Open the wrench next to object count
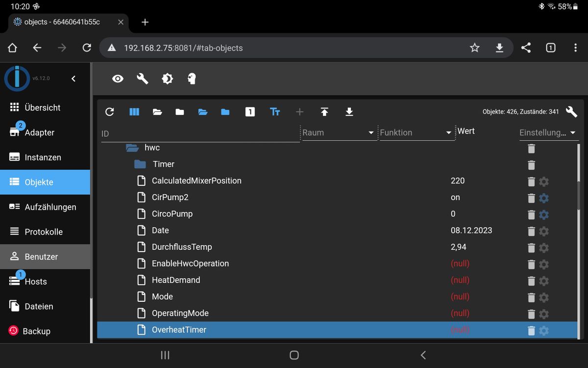588x368 pixels. tap(571, 111)
